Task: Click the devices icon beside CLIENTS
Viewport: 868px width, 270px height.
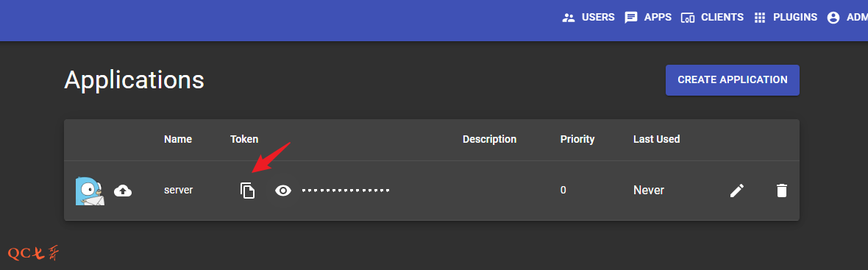Action: tap(688, 18)
